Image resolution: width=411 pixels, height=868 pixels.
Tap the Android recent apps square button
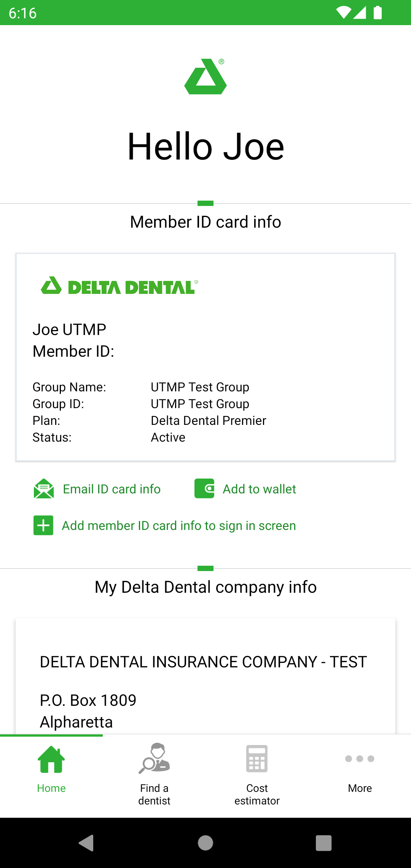point(324,843)
